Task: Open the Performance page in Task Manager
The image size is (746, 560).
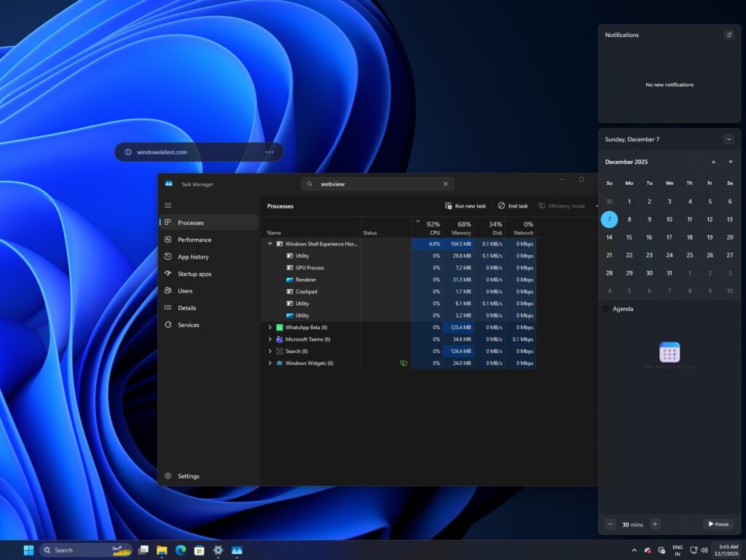Action: pos(194,240)
